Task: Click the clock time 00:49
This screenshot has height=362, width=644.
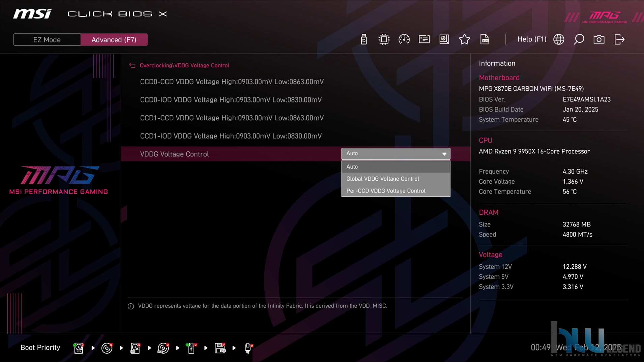Action: (x=540, y=348)
